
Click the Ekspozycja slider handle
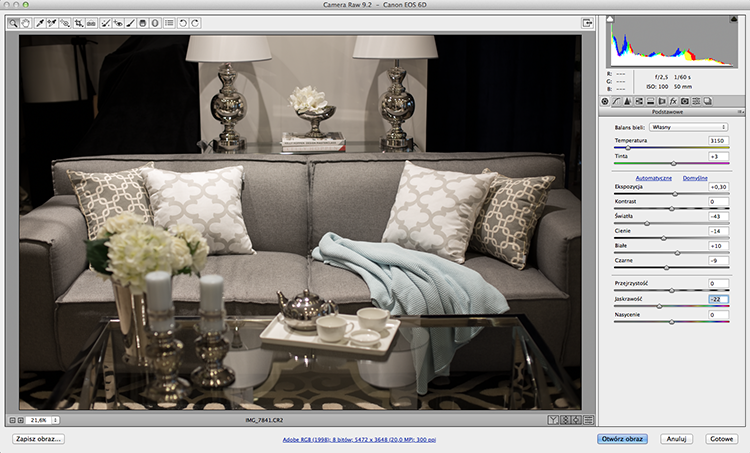(x=675, y=194)
